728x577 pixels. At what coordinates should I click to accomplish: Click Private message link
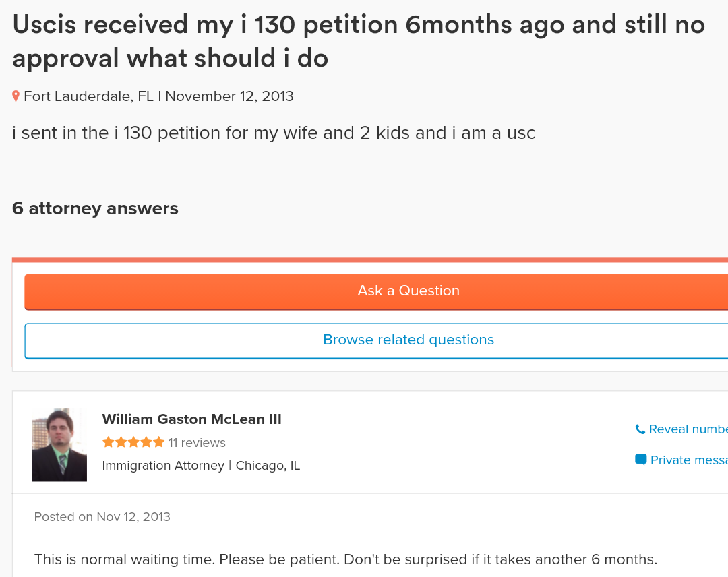pyautogui.click(x=689, y=460)
